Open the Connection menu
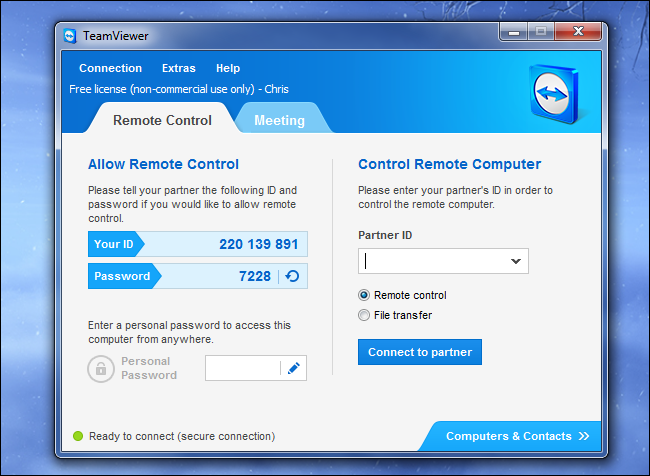The height and width of the screenshot is (476, 650). click(x=110, y=68)
